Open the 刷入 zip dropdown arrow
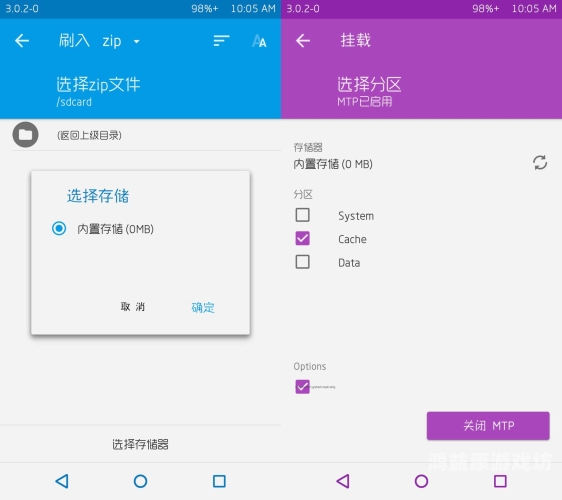 click(x=137, y=42)
